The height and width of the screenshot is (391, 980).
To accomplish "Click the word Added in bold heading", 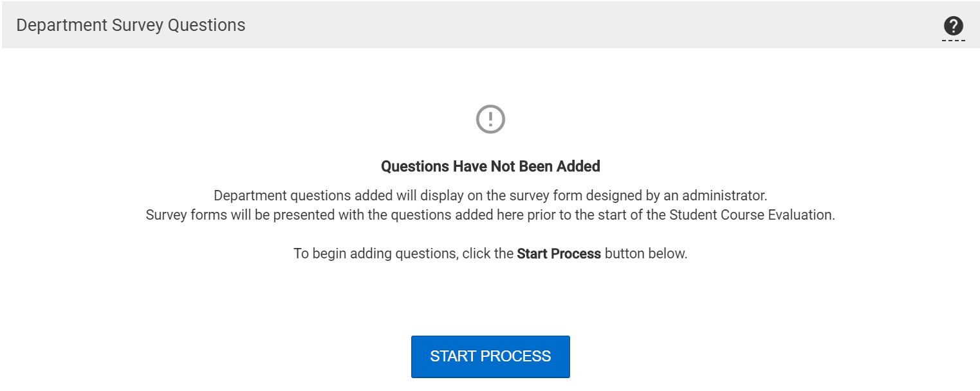I will (578, 166).
